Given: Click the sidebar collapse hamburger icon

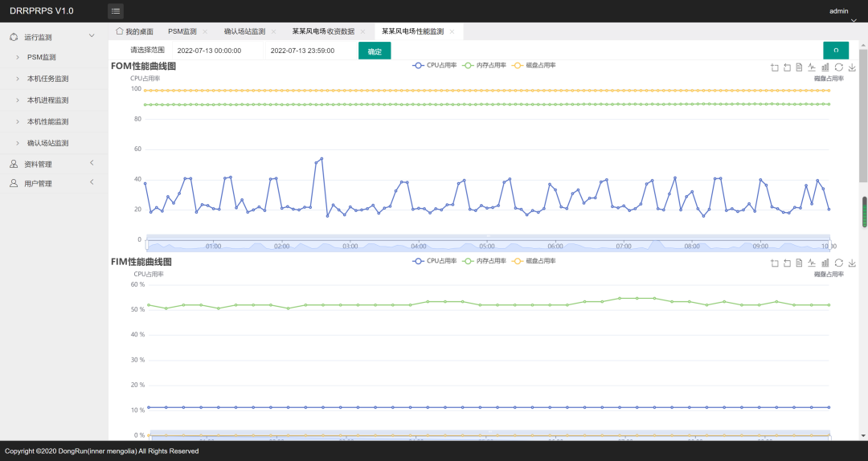Looking at the screenshot, I should 116,11.
